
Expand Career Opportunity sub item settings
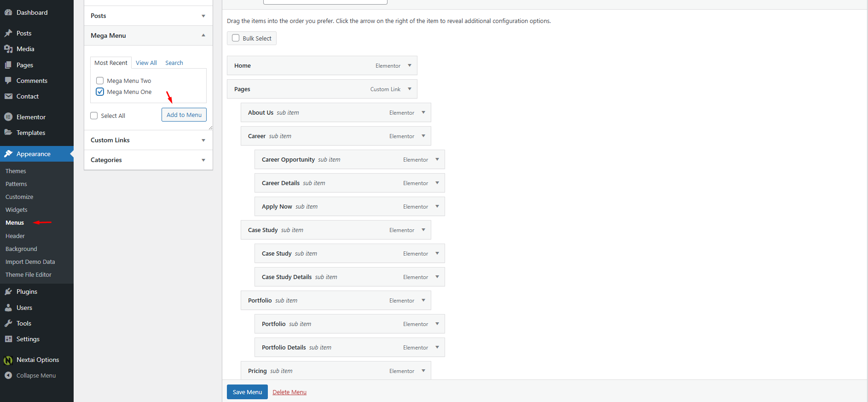point(437,159)
